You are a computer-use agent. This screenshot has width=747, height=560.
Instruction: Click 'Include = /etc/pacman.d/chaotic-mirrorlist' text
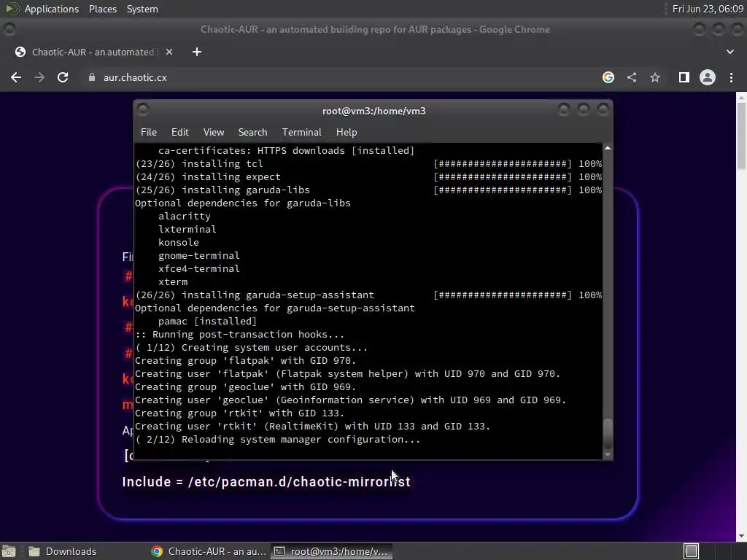[266, 482]
